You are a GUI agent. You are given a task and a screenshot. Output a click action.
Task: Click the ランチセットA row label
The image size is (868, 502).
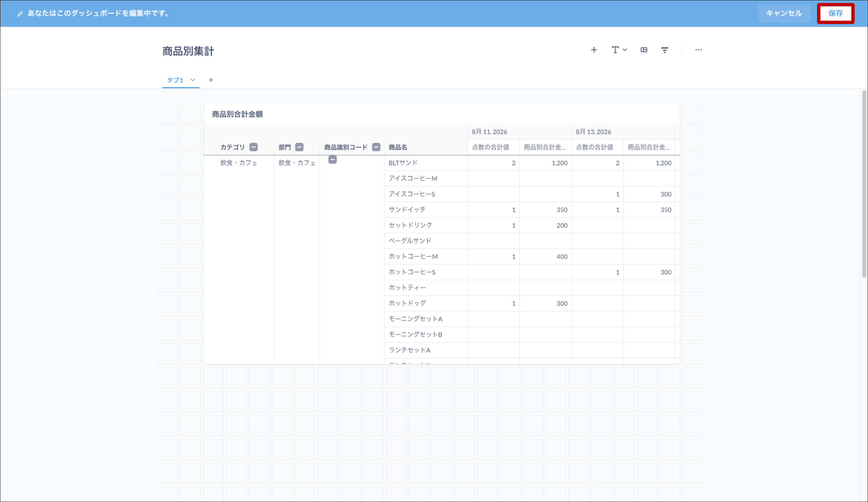[x=410, y=350]
